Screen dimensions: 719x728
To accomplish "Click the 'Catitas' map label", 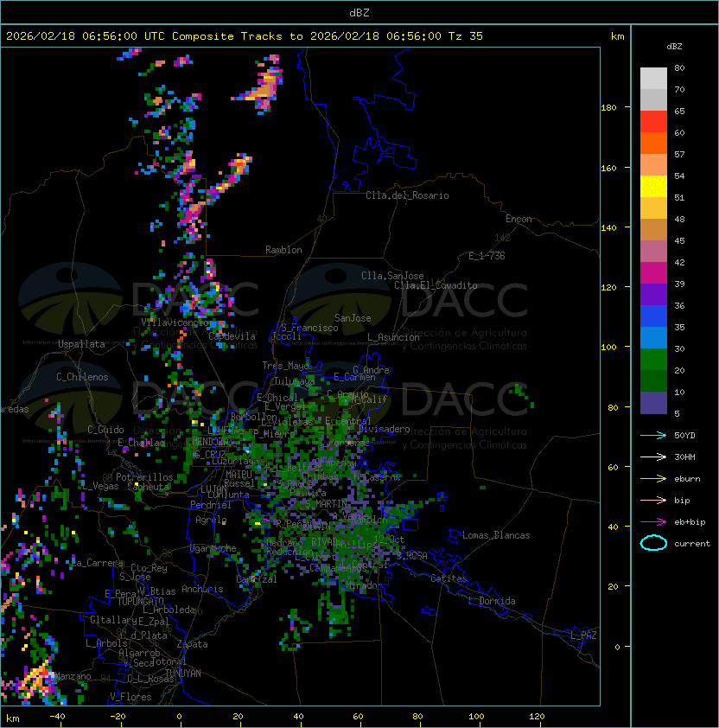I will tap(449, 578).
